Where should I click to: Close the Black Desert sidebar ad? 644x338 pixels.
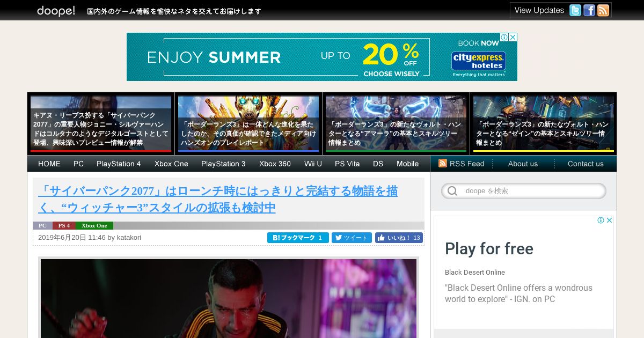pos(609,220)
